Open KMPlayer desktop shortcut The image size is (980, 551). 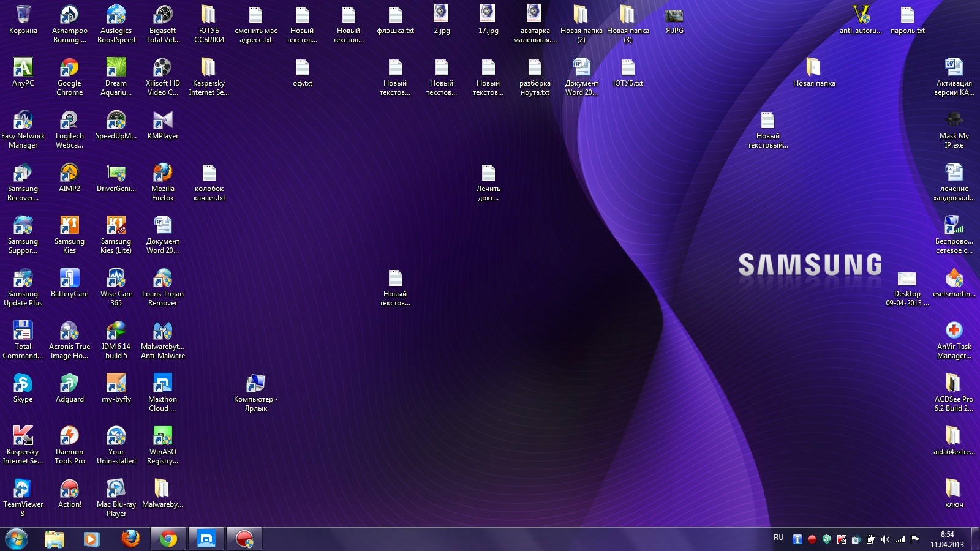pyautogui.click(x=163, y=125)
